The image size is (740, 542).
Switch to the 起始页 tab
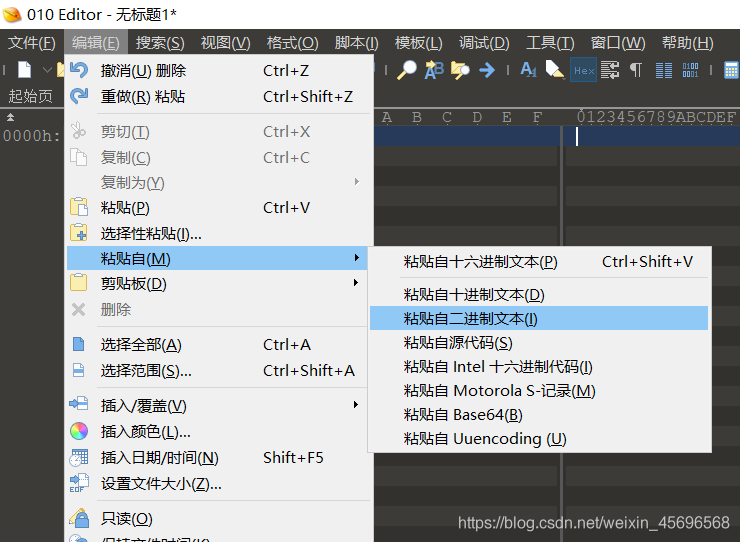click(31, 96)
